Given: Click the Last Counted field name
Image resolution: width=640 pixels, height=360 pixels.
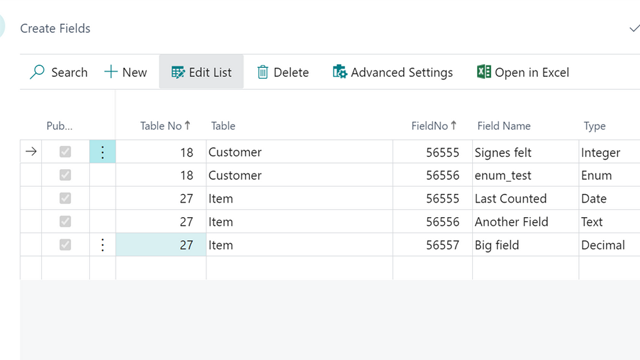Looking at the screenshot, I should click(x=526, y=198).
